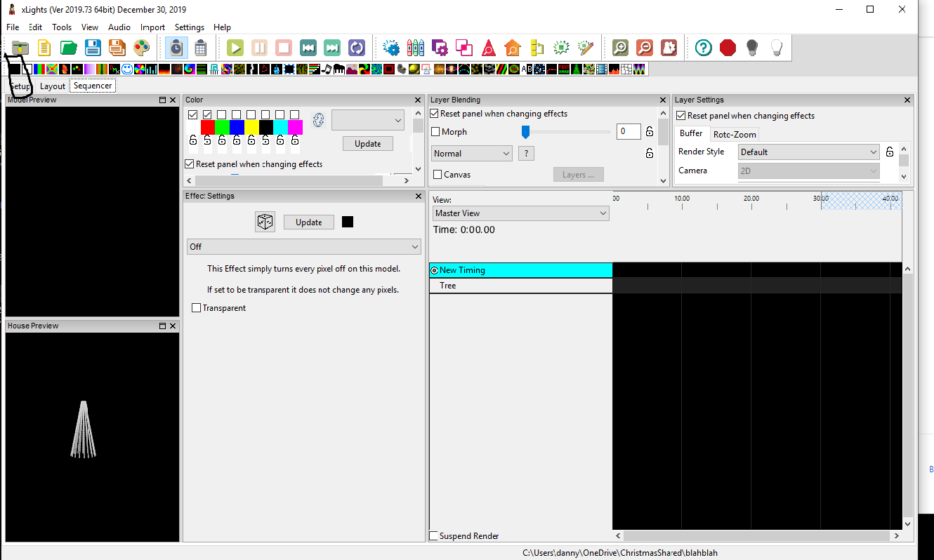Toggle the first color palette checkbox
934x560 pixels.
[192, 114]
